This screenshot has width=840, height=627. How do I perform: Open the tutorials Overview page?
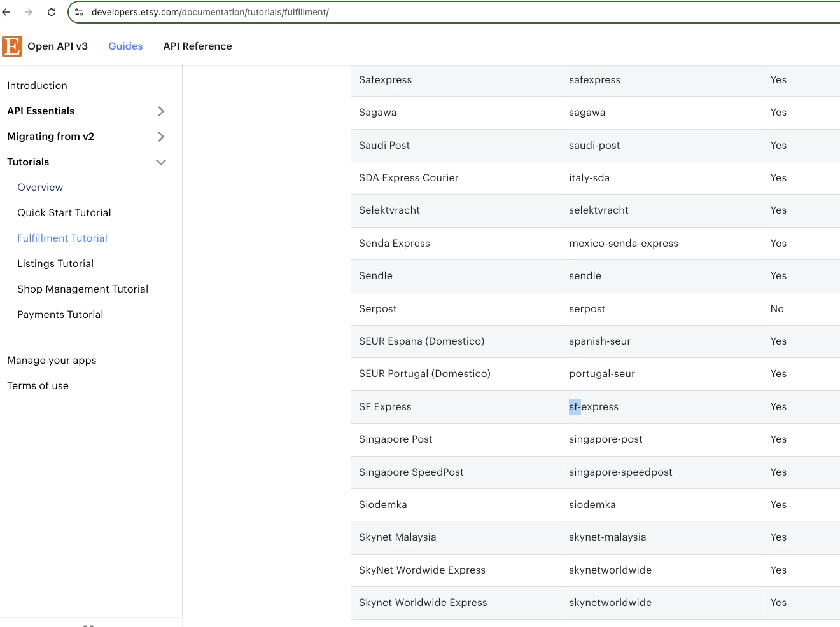click(x=40, y=188)
